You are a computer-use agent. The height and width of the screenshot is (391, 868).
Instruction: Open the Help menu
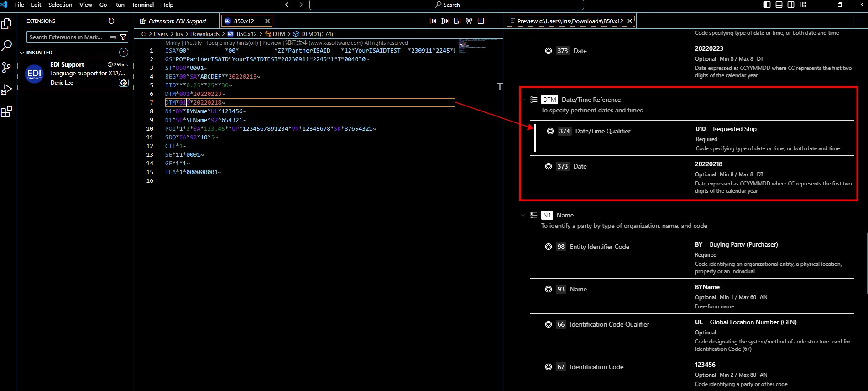pos(167,5)
